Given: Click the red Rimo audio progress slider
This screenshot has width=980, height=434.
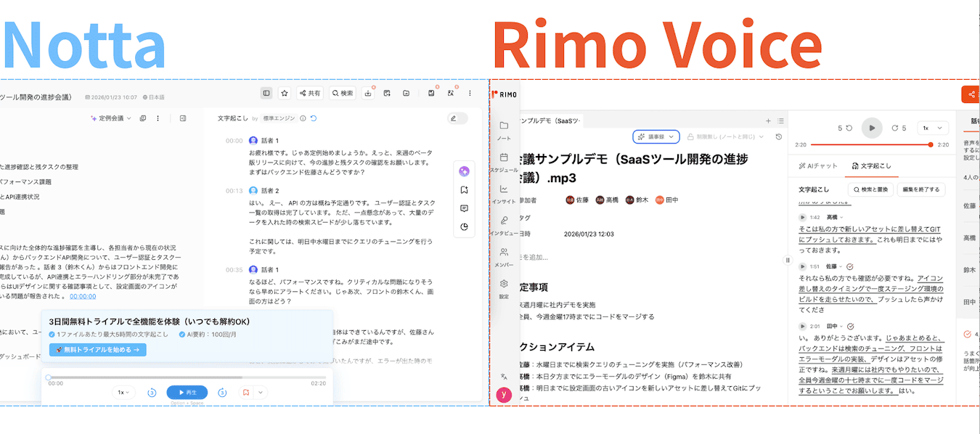Looking at the screenshot, I should [871, 144].
